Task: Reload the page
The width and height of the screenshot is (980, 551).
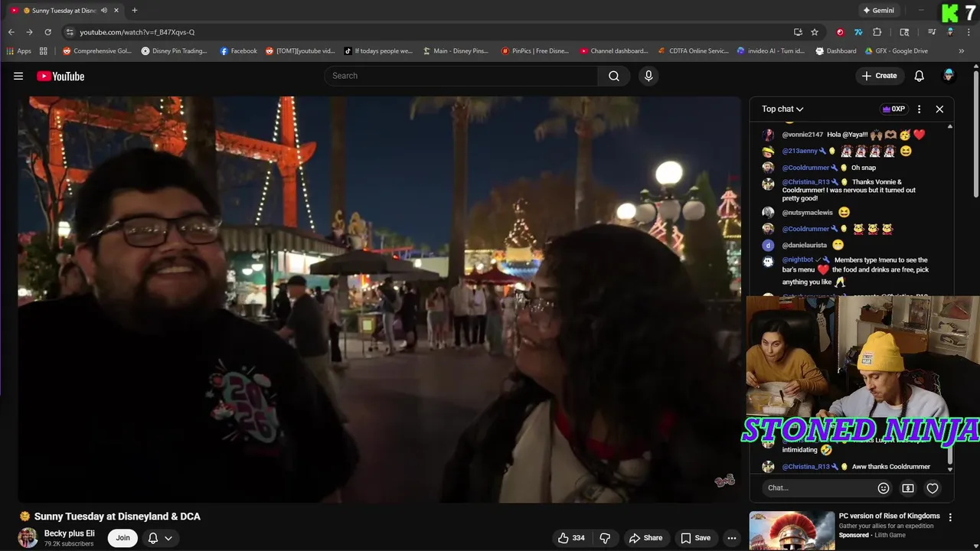Action: click(47, 32)
